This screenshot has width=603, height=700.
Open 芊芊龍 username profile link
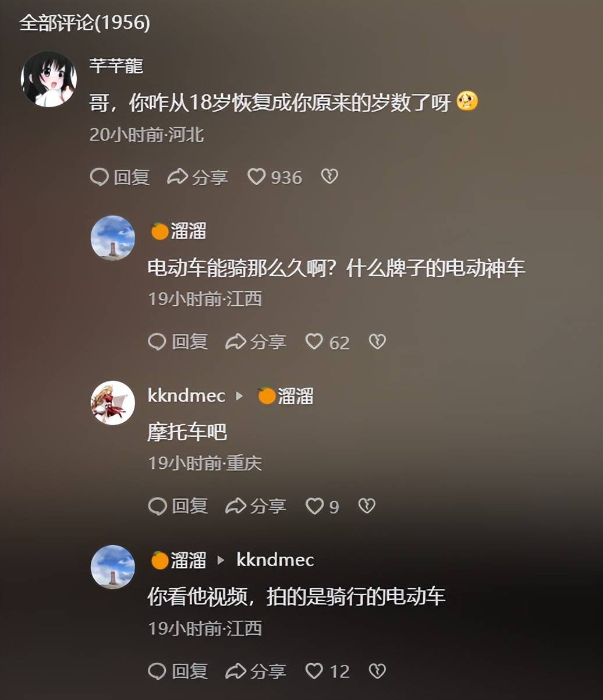pyautogui.click(x=116, y=66)
